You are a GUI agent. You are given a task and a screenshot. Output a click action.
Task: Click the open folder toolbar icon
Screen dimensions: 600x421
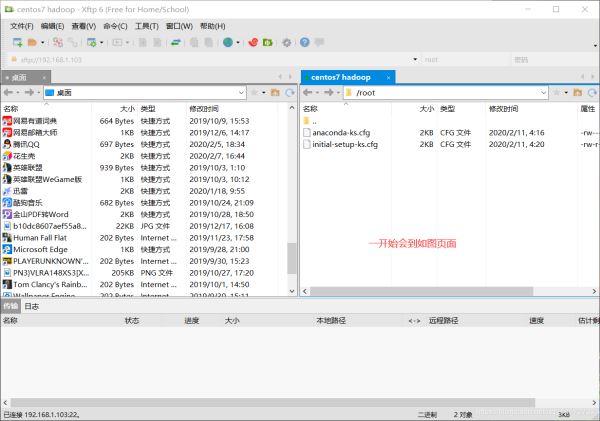tap(32, 42)
